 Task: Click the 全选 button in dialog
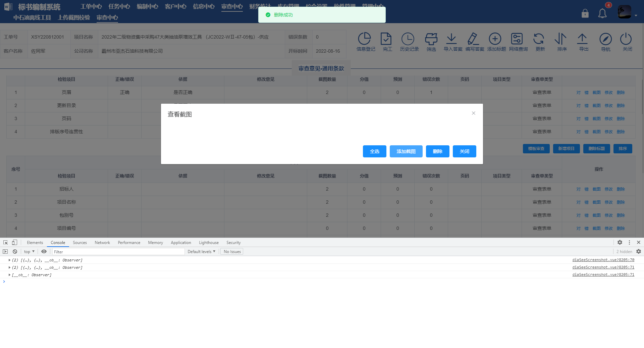coord(375,151)
